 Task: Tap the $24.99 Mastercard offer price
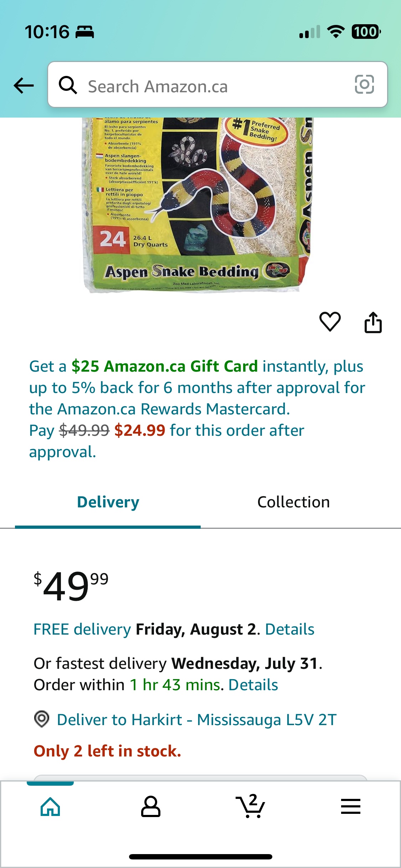[x=140, y=430]
